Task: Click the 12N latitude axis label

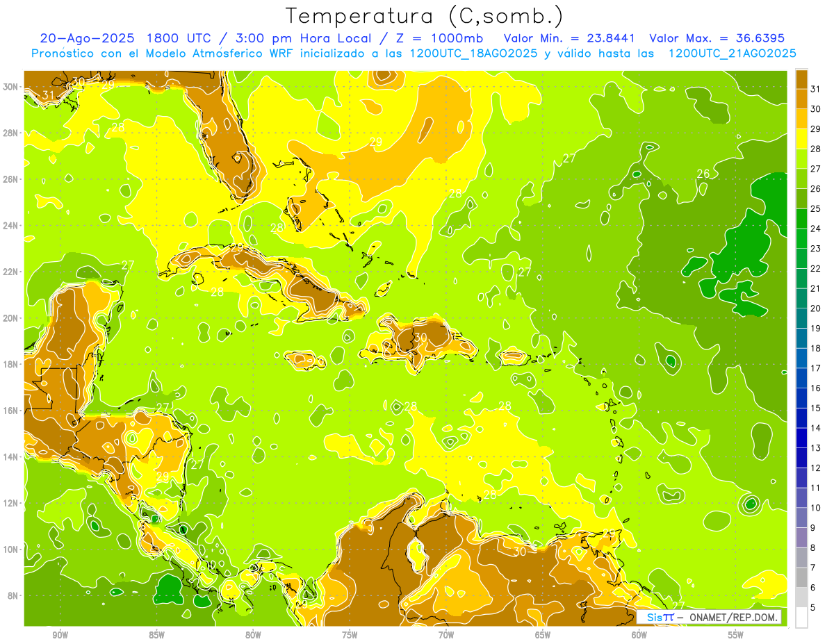Action: point(12,503)
